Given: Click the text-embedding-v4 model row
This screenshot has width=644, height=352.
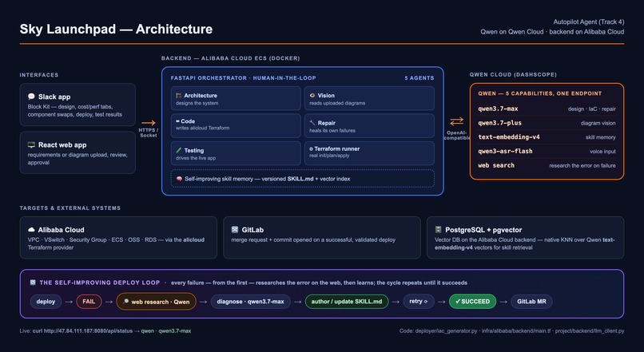Looking at the screenshot, I should pyautogui.click(x=547, y=137).
